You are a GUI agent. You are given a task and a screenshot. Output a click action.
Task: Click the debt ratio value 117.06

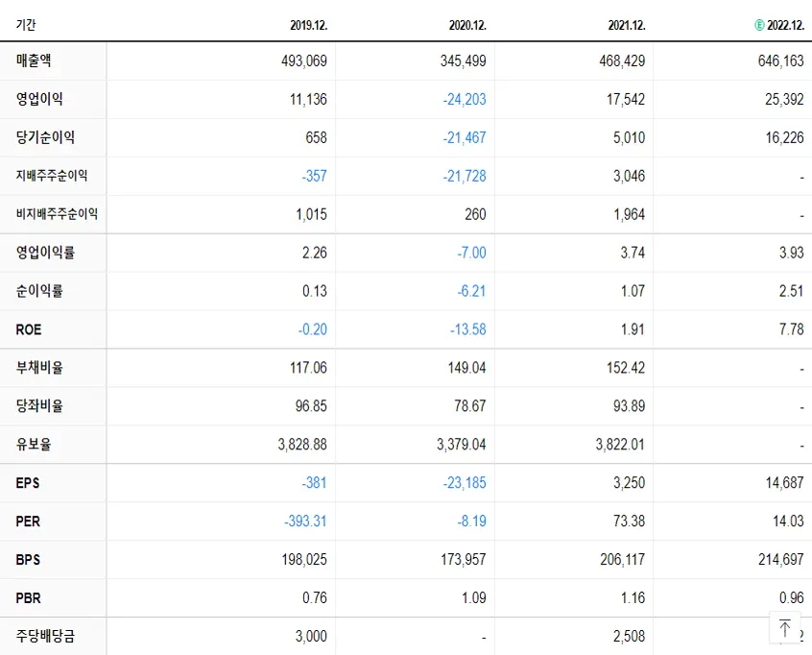(308, 368)
